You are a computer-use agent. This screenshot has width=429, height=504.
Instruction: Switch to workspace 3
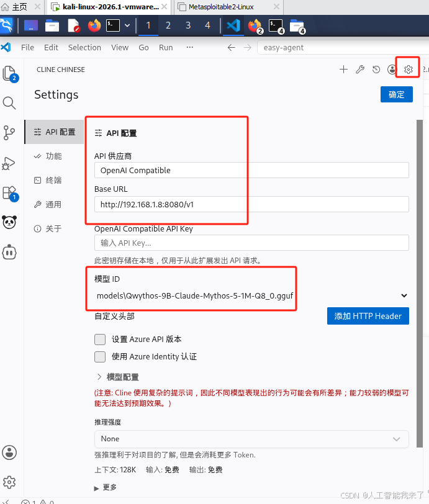pos(188,25)
